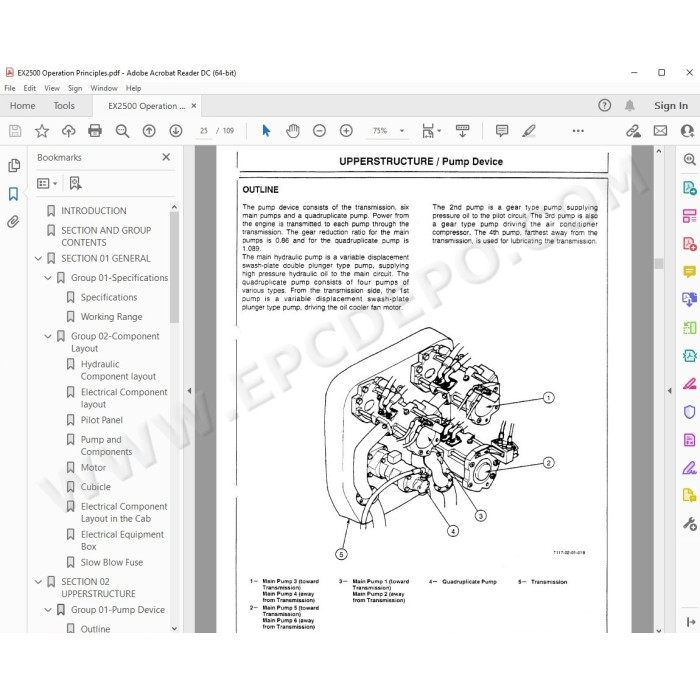Open the Attachments paperclip panel
The width and height of the screenshot is (700, 700).
click(x=13, y=221)
